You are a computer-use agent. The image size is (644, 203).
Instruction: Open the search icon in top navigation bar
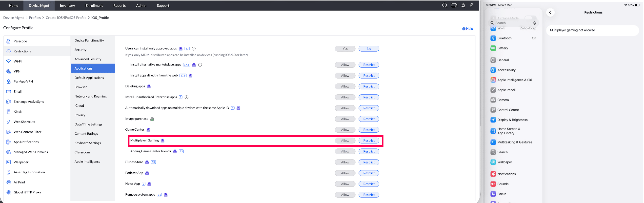coord(444,5)
